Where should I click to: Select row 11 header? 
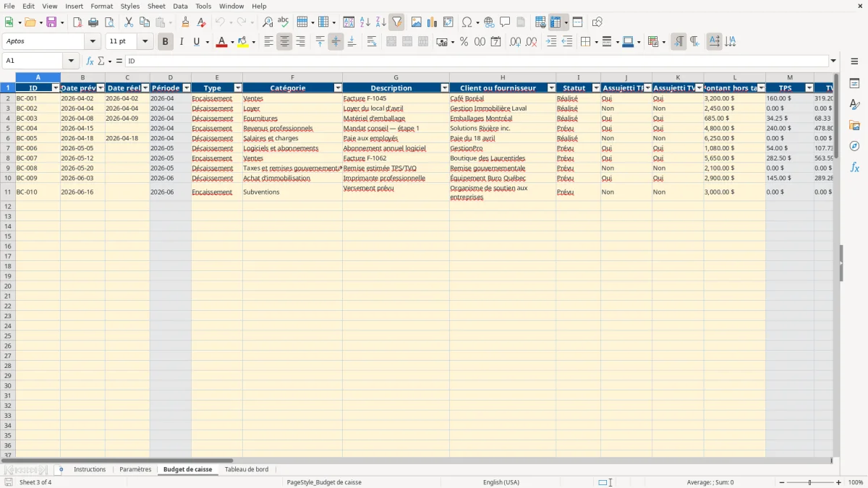click(8, 192)
